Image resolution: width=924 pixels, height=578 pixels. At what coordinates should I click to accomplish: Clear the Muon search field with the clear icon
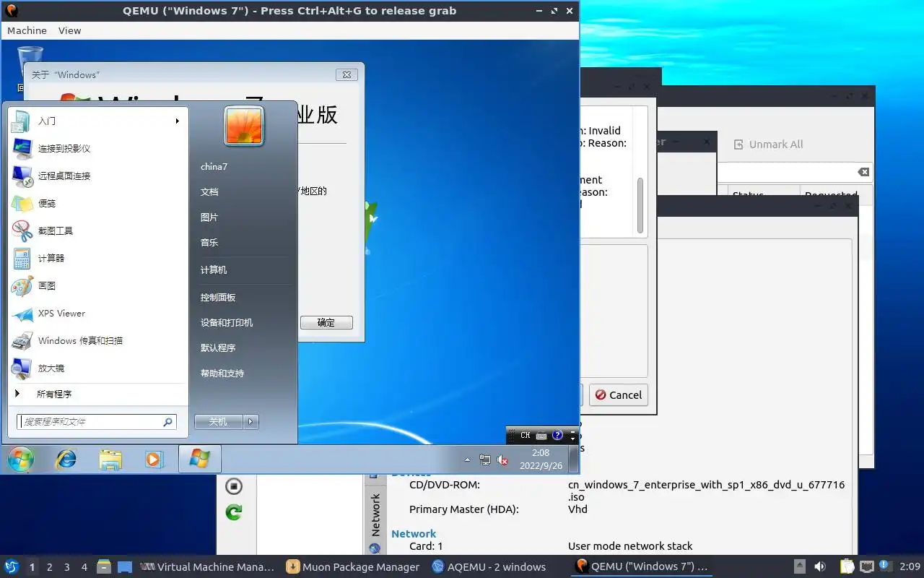863,172
